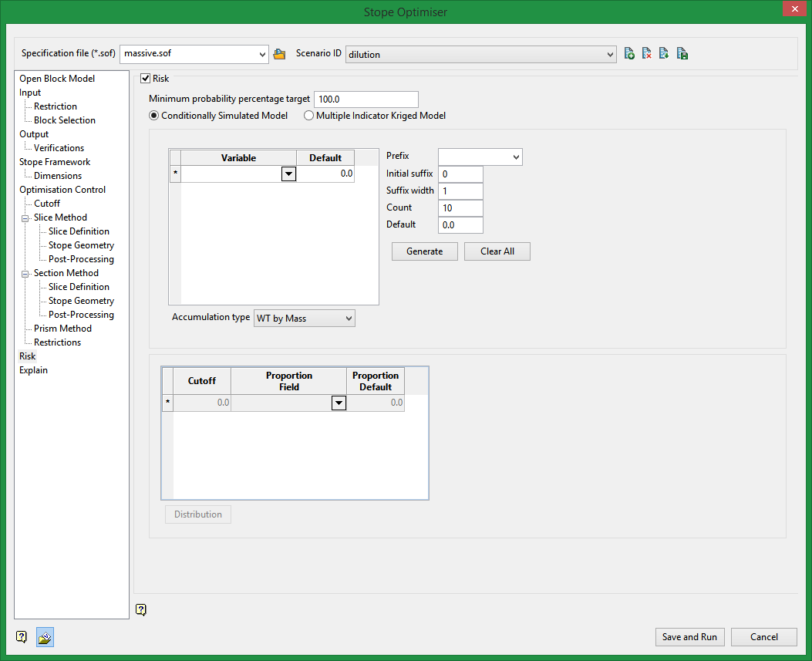Click the delete scenario icon with red X
The width and height of the screenshot is (812, 661).
[647, 54]
